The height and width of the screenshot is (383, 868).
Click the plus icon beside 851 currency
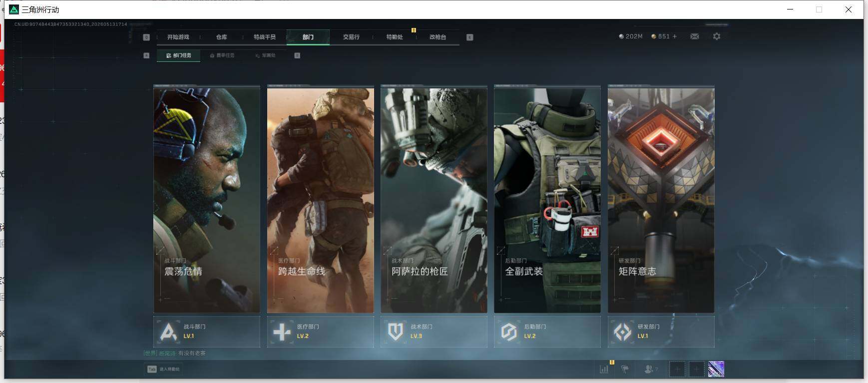675,36
